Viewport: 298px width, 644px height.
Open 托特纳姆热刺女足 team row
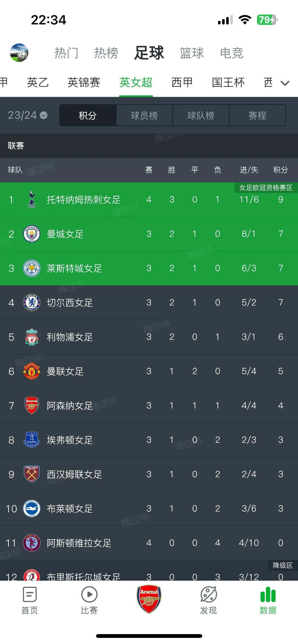[149, 199]
